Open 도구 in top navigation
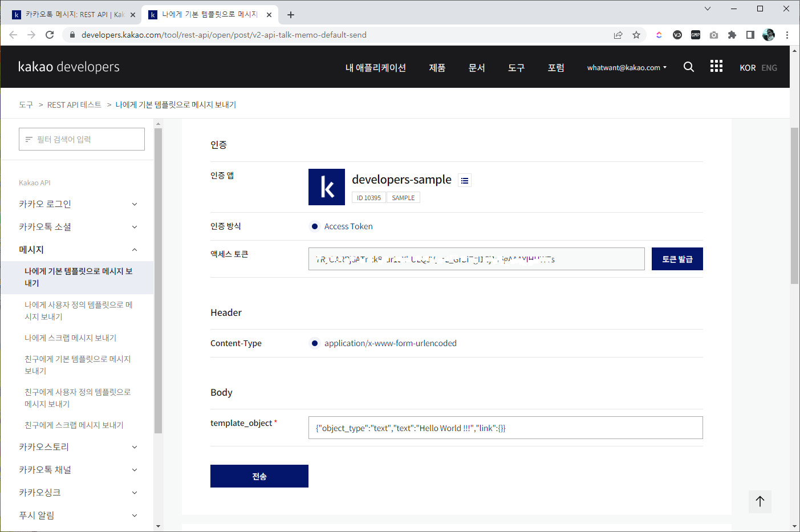The image size is (800, 532). tap(516, 67)
